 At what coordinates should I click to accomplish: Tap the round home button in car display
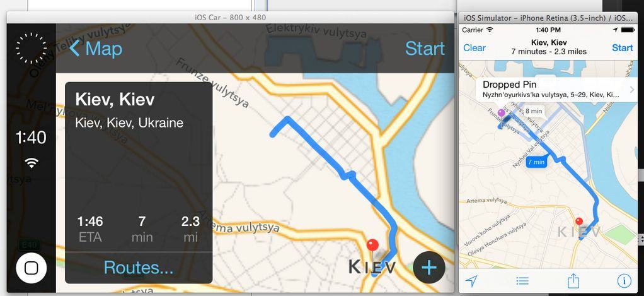pos(32,268)
